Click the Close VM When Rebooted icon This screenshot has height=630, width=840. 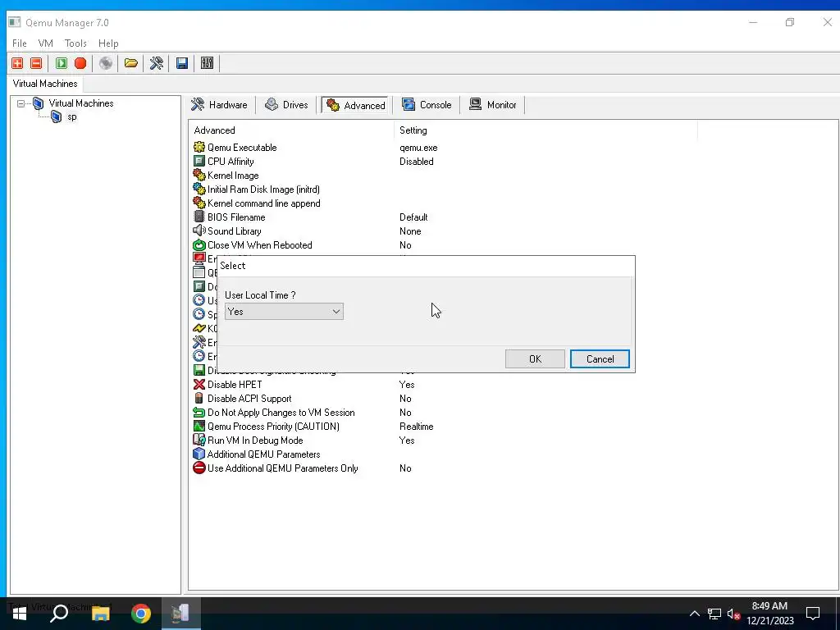coord(199,244)
